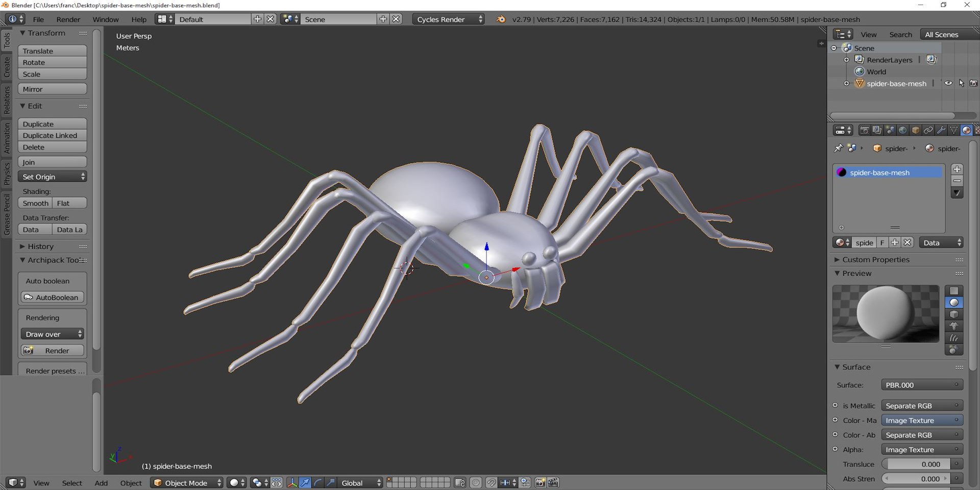Click the AutoBoolean button
Viewport: 980px width, 490px height.
52,297
